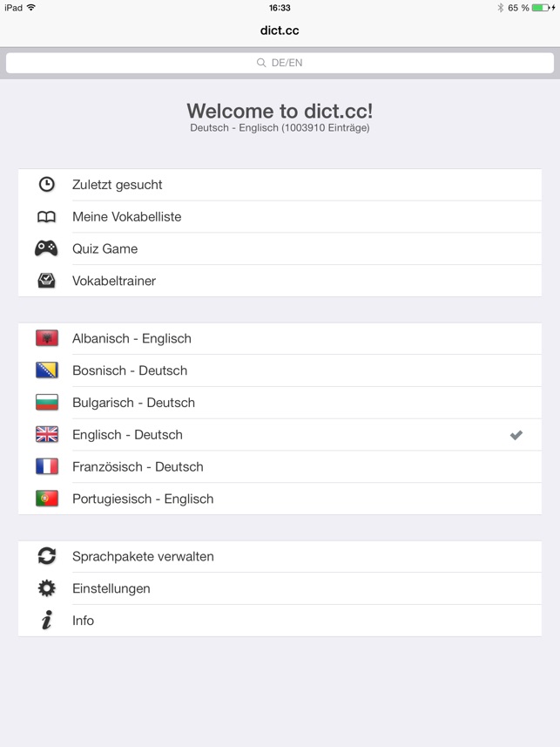
Task: Open Sprachpakete verwalten
Action: coord(143,556)
